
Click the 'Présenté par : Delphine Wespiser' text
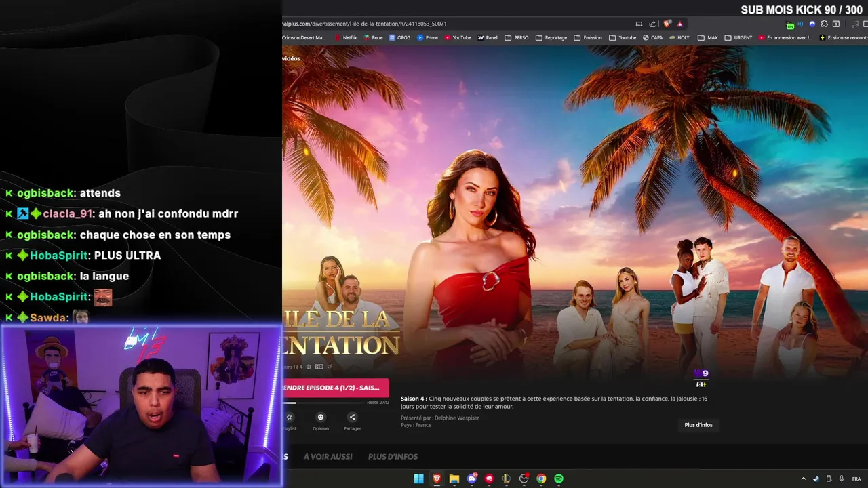click(x=439, y=418)
